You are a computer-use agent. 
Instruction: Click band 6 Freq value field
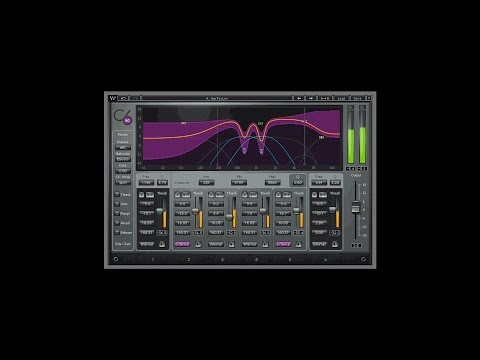point(319,183)
